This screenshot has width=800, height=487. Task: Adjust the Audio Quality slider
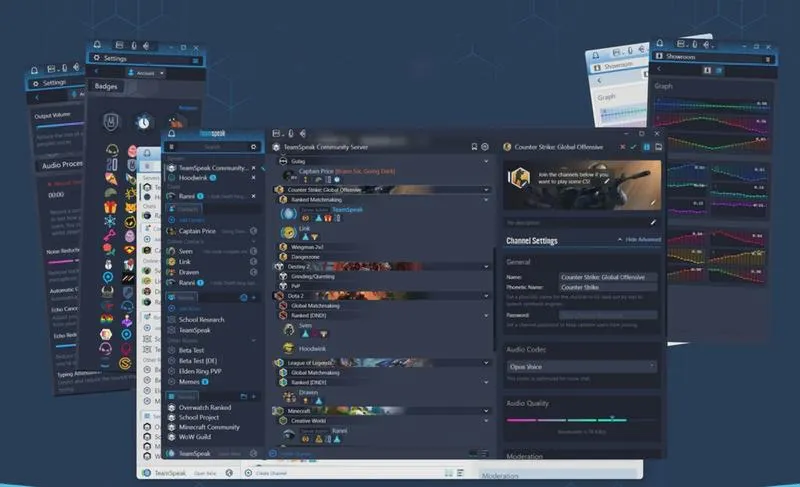click(x=581, y=420)
